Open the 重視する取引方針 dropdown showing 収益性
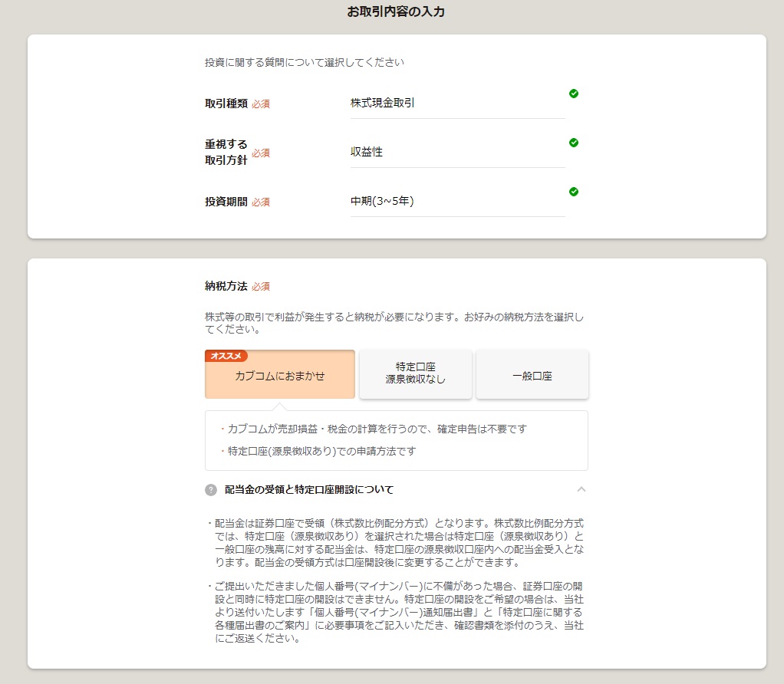784x684 pixels. (457, 152)
